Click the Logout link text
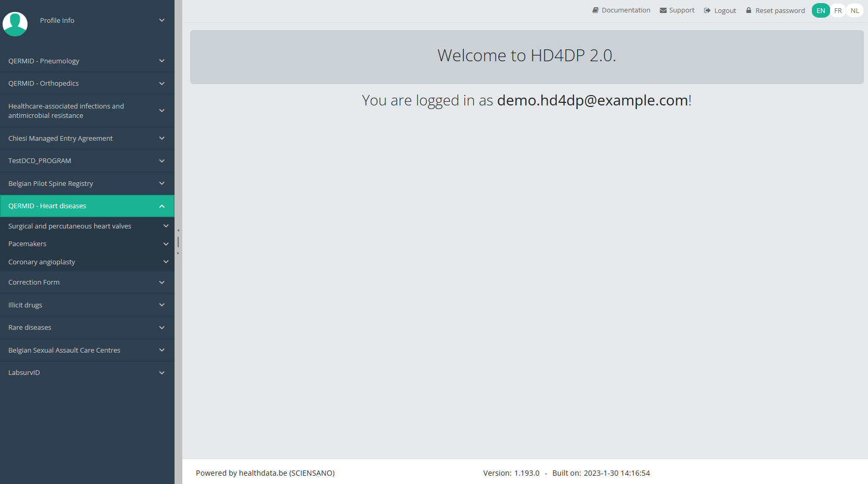Screen dimensions: 868x484 coord(725,10)
